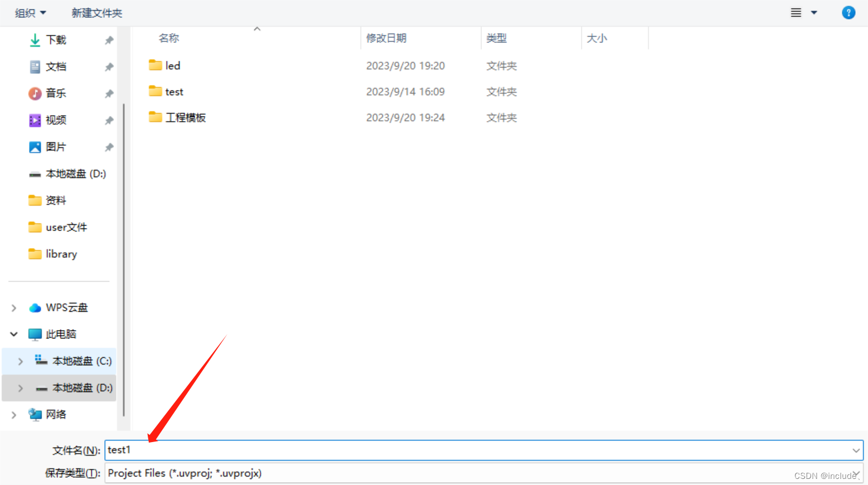Change view layout icon
This screenshot has width=868, height=485.
click(x=796, y=13)
